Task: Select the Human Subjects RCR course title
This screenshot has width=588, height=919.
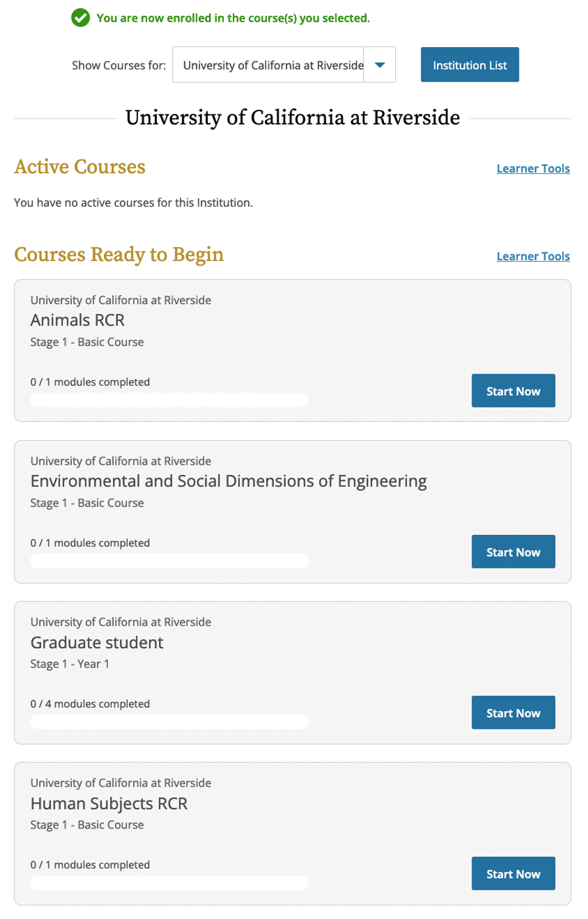Action: point(109,803)
